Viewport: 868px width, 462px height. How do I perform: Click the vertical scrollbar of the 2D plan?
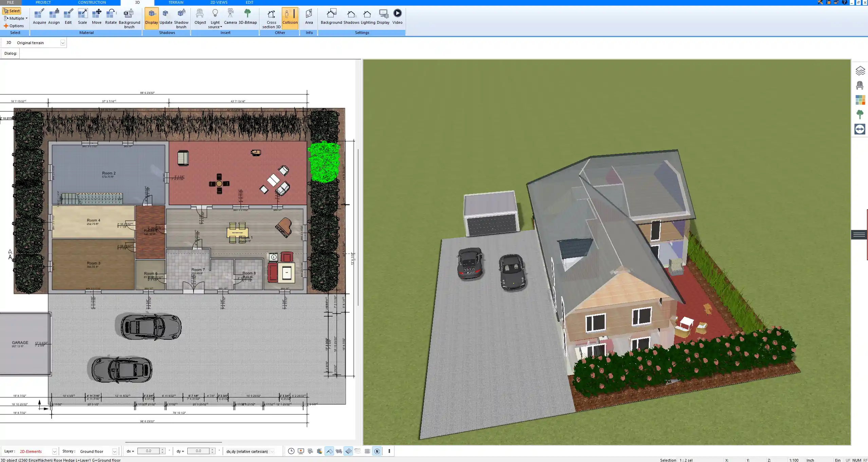(358, 228)
